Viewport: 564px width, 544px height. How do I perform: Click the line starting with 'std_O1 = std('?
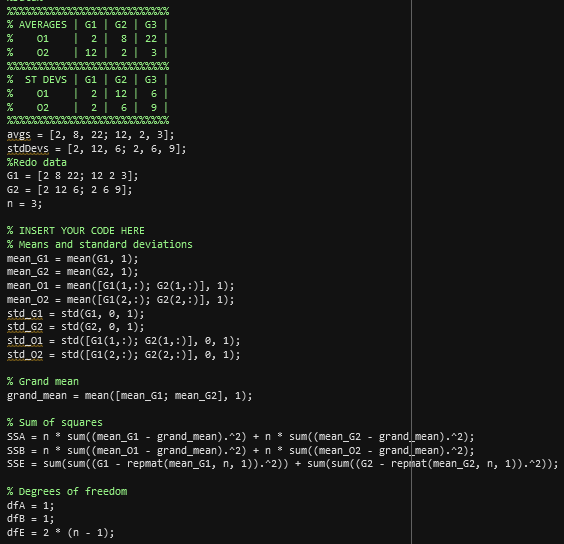coord(124,341)
